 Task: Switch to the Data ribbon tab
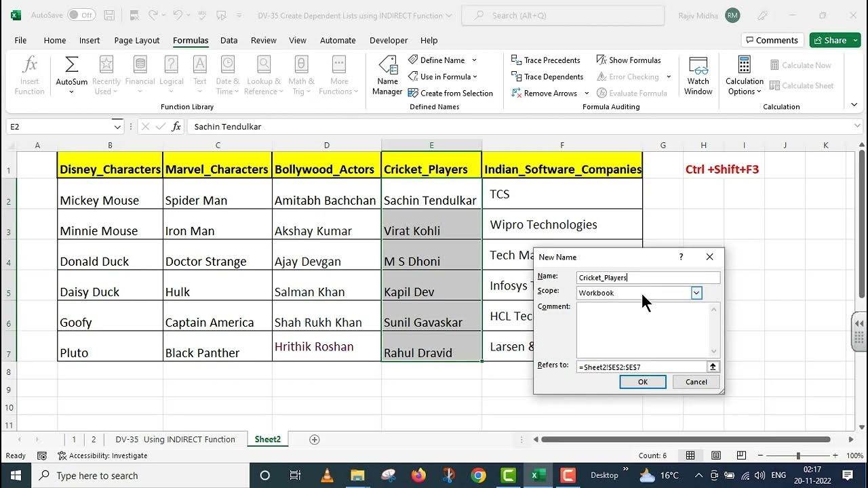coord(229,40)
